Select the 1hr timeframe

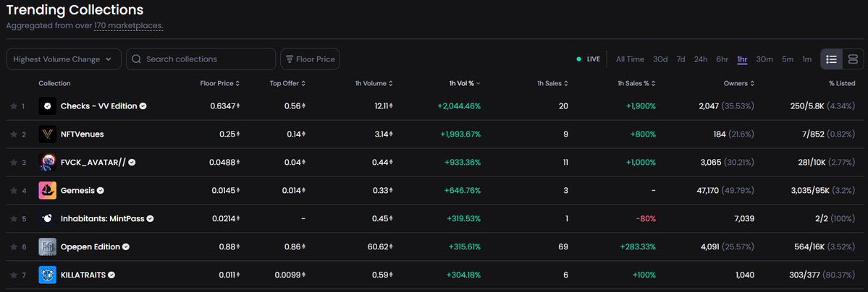(742, 59)
